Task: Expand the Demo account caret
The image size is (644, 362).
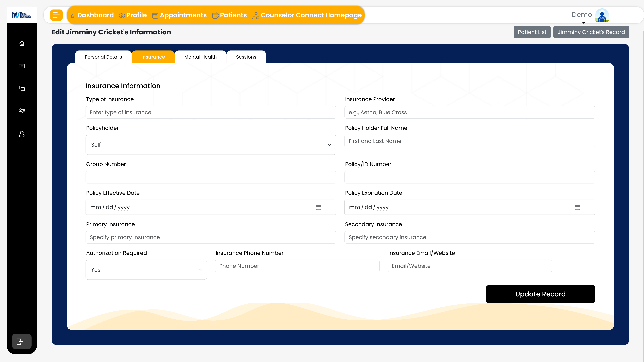Action: click(584, 23)
